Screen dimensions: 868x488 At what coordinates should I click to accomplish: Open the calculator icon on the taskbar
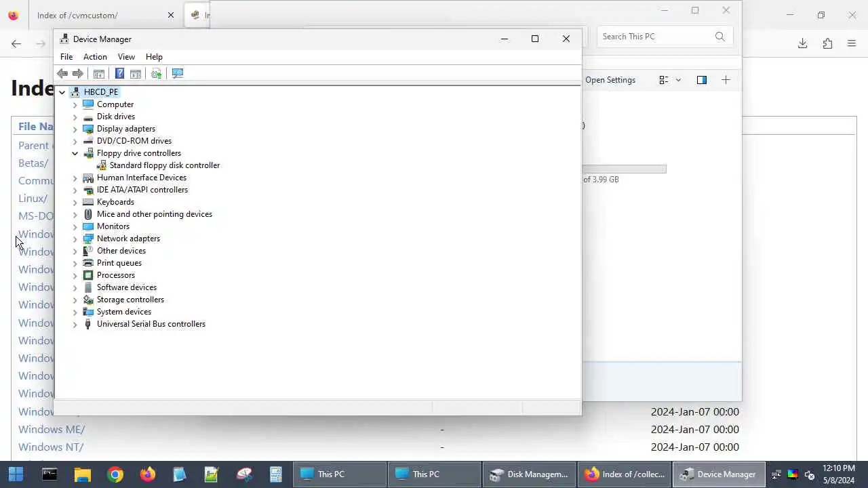coord(276,474)
